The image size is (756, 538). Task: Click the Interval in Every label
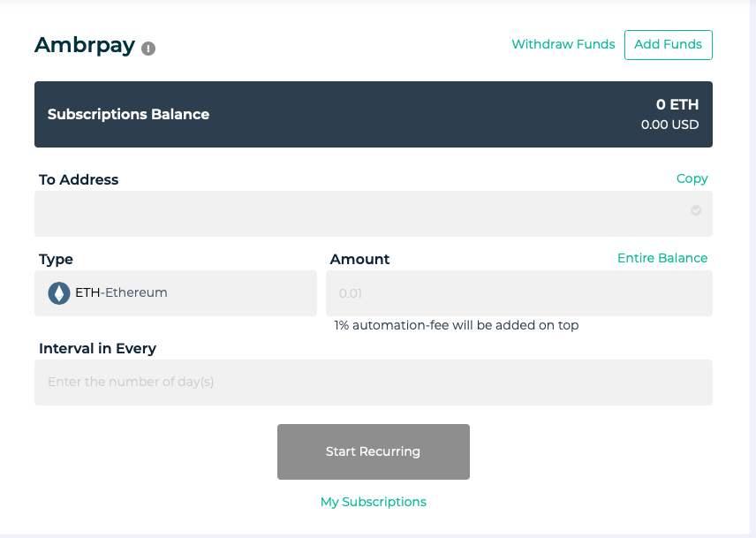coord(97,349)
